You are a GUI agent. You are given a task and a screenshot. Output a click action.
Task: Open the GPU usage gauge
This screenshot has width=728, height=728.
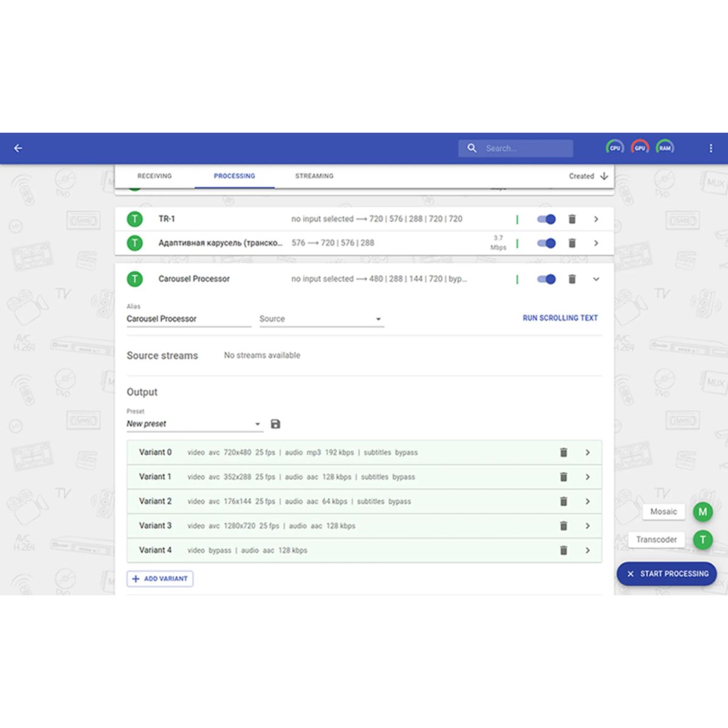[640, 147]
